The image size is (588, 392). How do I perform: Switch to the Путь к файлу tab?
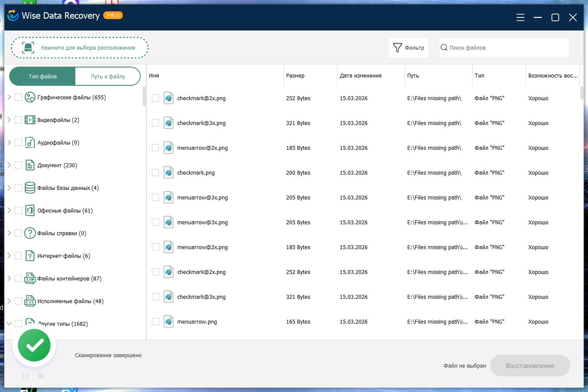click(x=108, y=77)
